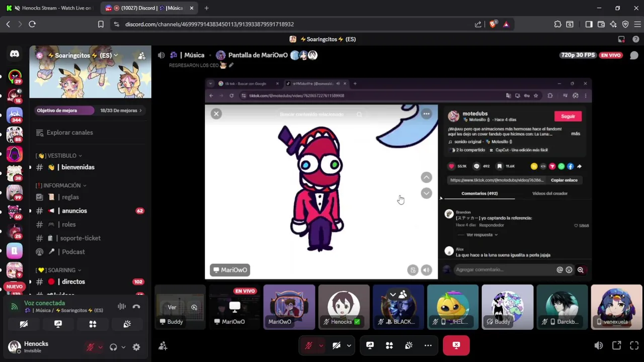This screenshot has width=644, height=362.
Task: Select MariOwO live stream thumbnail
Action: coord(234,307)
